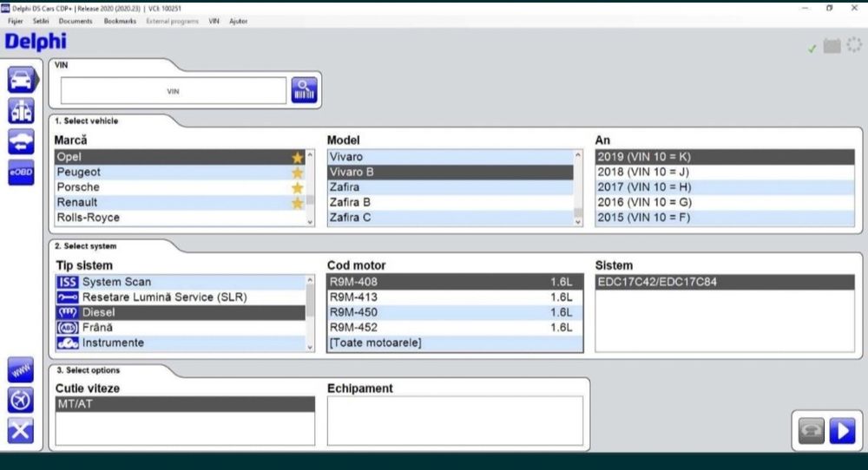Select Vivaro in the Model list
This screenshot has height=470, width=868.
(x=450, y=157)
